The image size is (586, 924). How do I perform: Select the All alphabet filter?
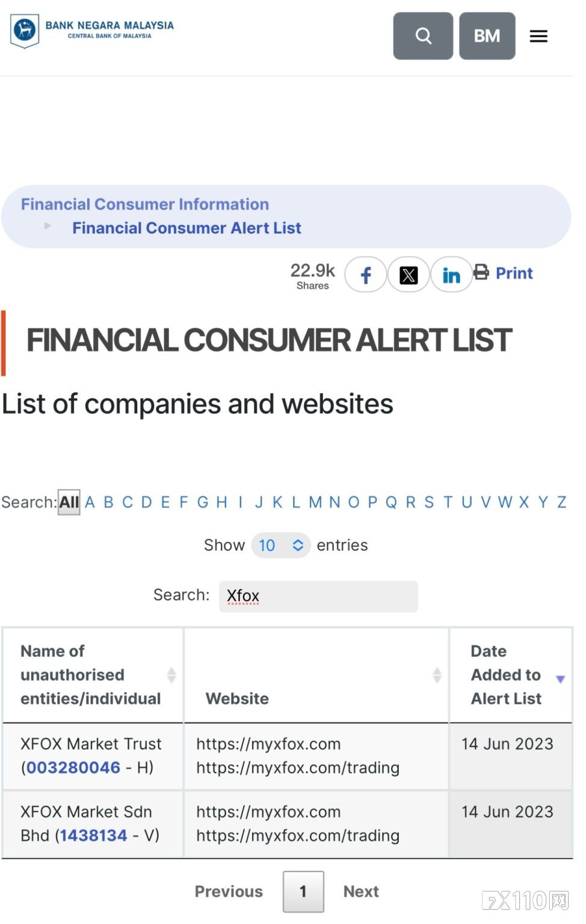click(x=69, y=502)
